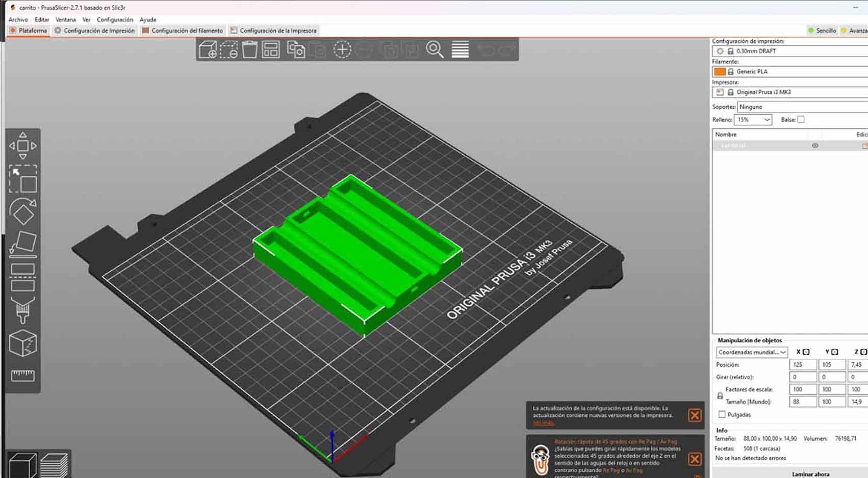Click the Copy objects icon
Screen dimensions: 868x478
(296, 50)
